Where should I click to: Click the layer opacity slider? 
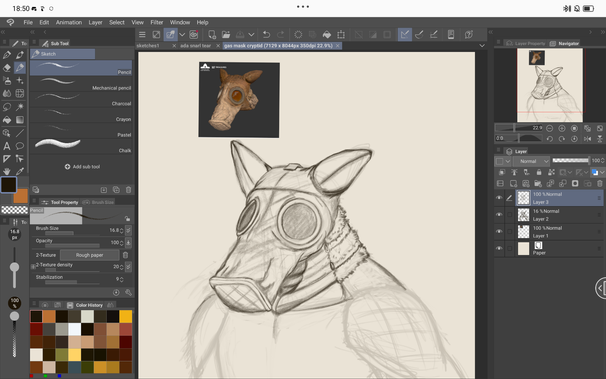point(570,160)
